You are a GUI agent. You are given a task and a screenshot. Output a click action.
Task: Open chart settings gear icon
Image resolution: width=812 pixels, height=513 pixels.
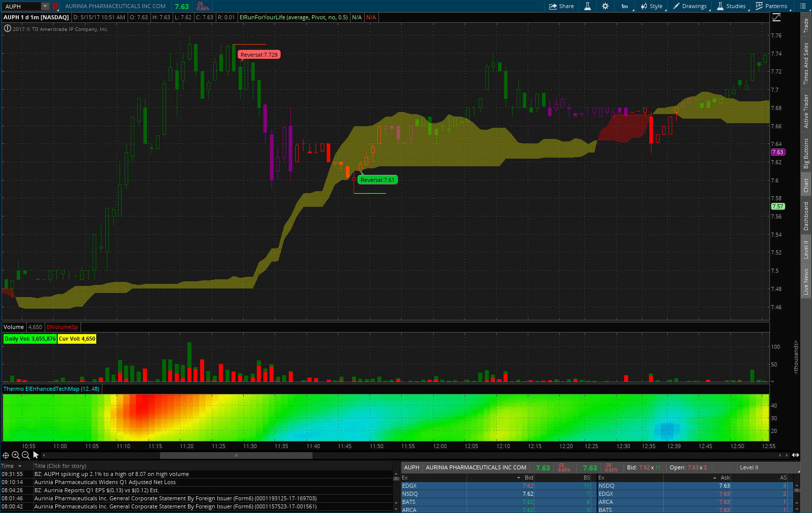[x=605, y=6]
